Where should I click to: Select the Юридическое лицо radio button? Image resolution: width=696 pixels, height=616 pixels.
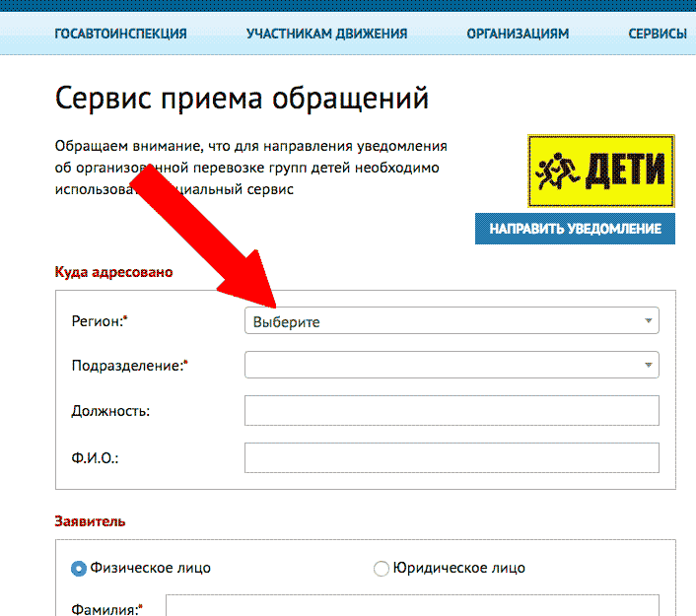[x=381, y=569]
